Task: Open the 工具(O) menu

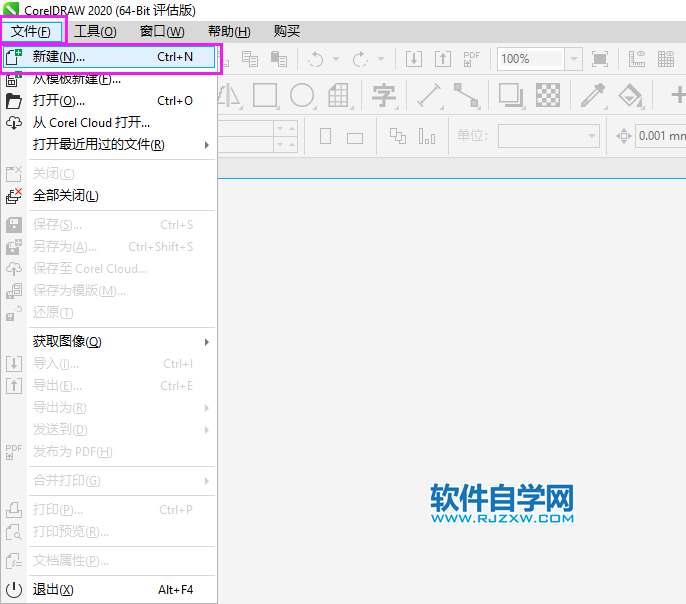Action: click(x=95, y=31)
